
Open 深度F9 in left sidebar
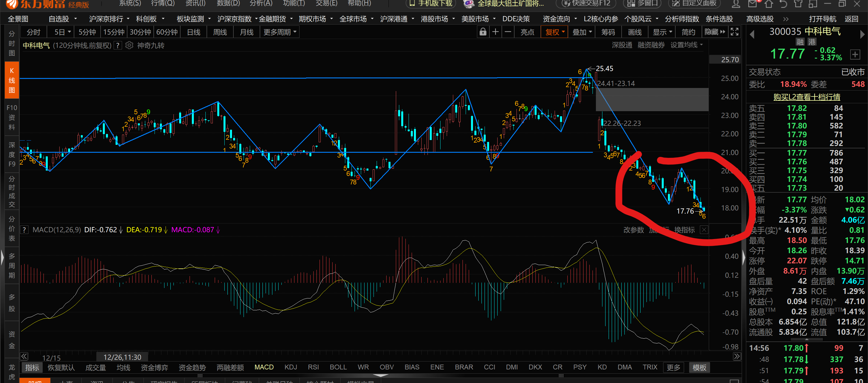coord(12,154)
